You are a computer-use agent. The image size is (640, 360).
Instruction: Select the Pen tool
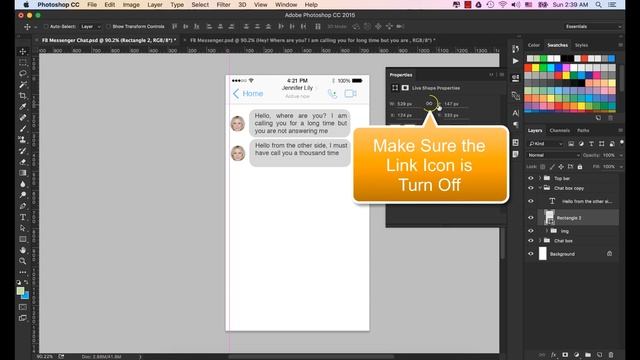click(x=23, y=206)
